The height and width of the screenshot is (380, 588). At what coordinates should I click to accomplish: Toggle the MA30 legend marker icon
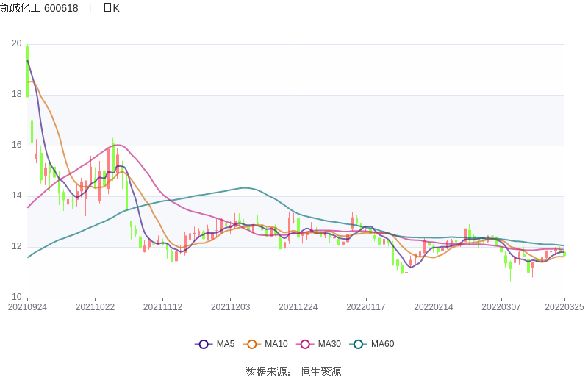(306, 344)
